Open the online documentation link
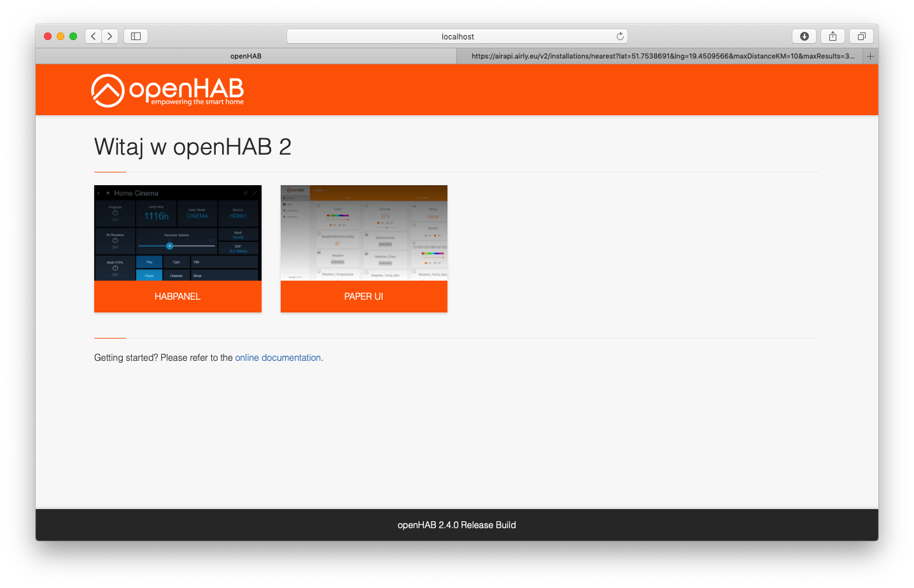 tap(278, 358)
